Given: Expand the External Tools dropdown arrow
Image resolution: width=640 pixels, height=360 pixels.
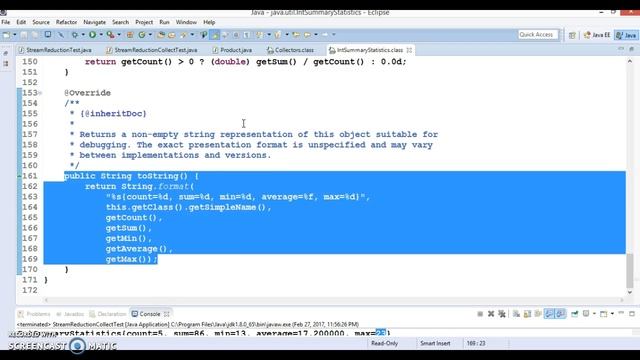Looking at the screenshot, I should (x=119, y=35).
